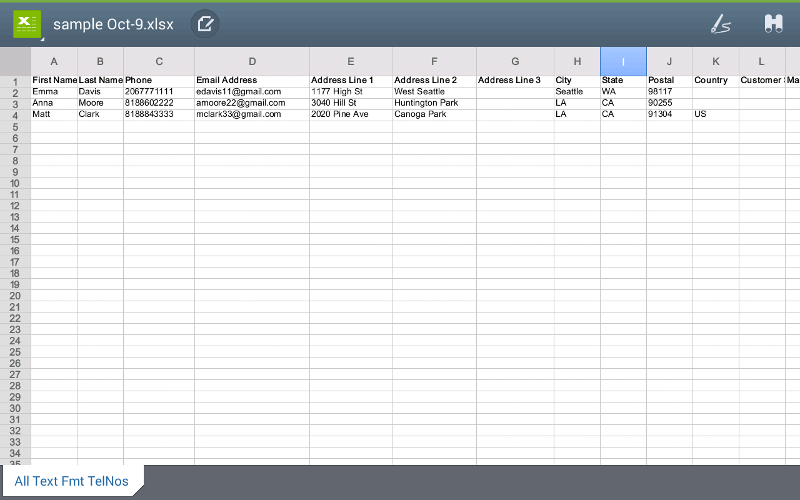Select column G header
Image resolution: width=800 pixels, height=500 pixels.
[x=515, y=61]
